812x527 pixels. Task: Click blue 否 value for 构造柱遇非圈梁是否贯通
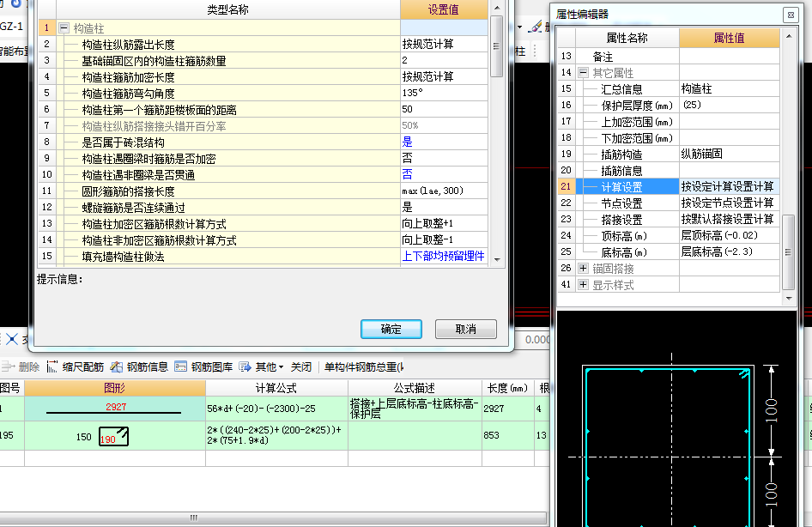coord(444,174)
